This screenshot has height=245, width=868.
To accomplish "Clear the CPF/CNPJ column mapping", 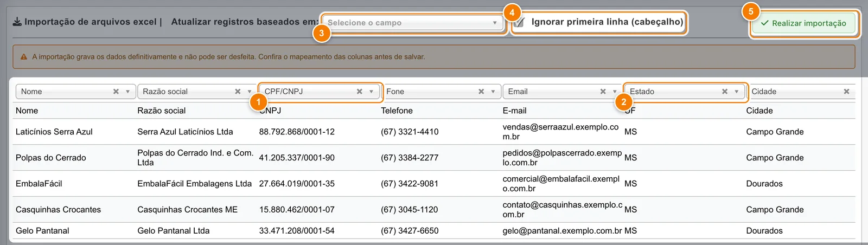I will 359,92.
